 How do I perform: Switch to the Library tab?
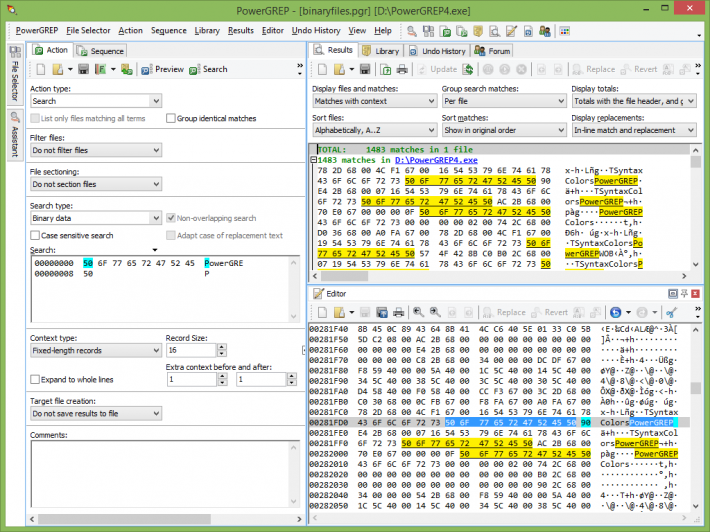[x=381, y=51]
